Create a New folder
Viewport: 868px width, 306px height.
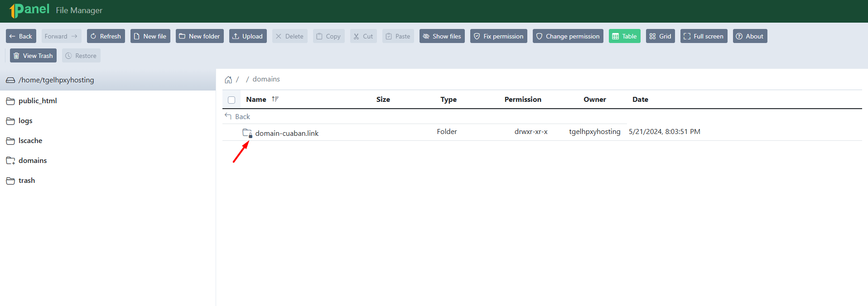[x=199, y=36]
